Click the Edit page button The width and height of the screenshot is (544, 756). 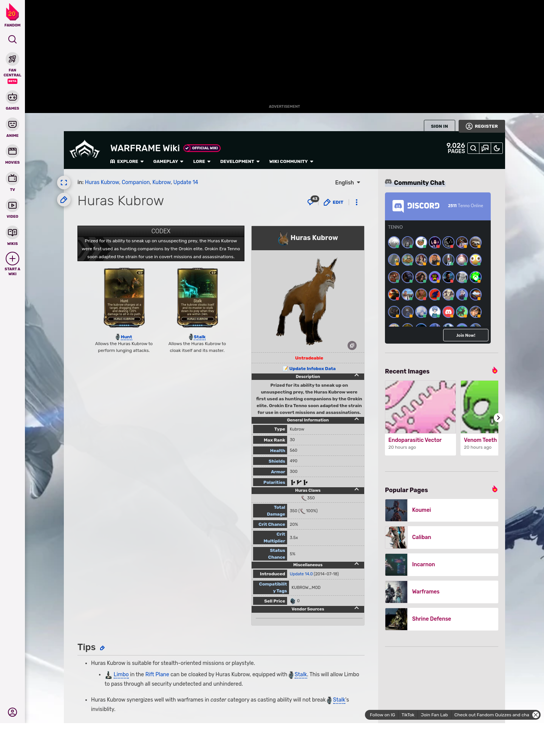(334, 202)
